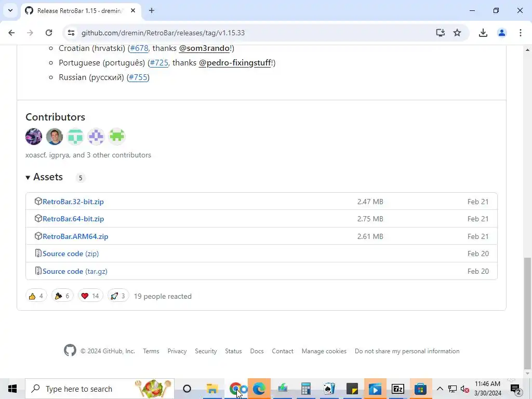Open the Privacy footer link
Viewport: 532px width, 399px height.
click(x=177, y=351)
